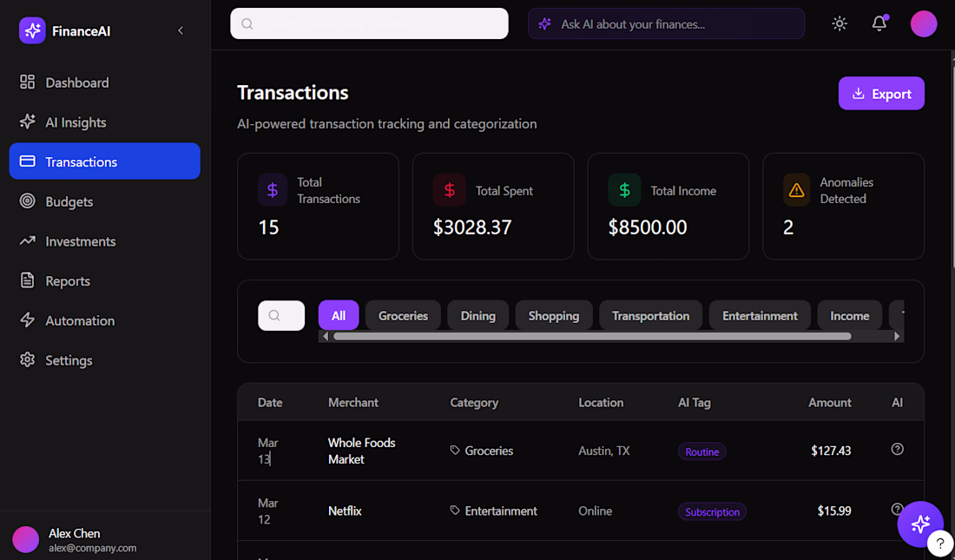Filter transactions by Groceries

point(403,316)
